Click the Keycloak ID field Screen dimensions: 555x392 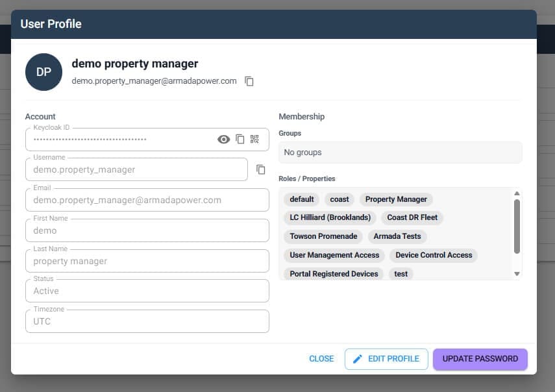(x=147, y=140)
